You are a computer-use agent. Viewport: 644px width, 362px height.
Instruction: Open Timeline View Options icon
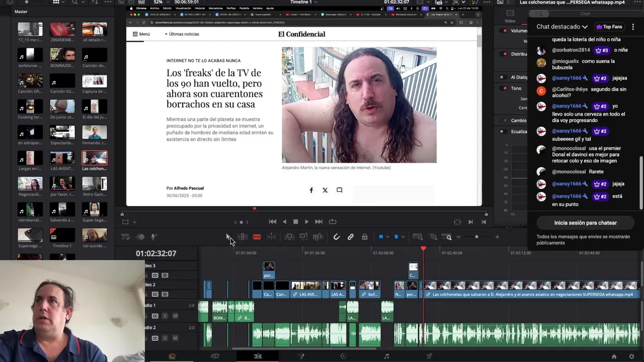point(126,237)
